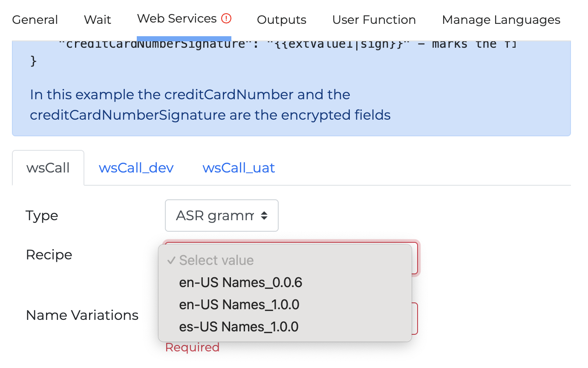Select the Web Services tab label

click(x=177, y=19)
